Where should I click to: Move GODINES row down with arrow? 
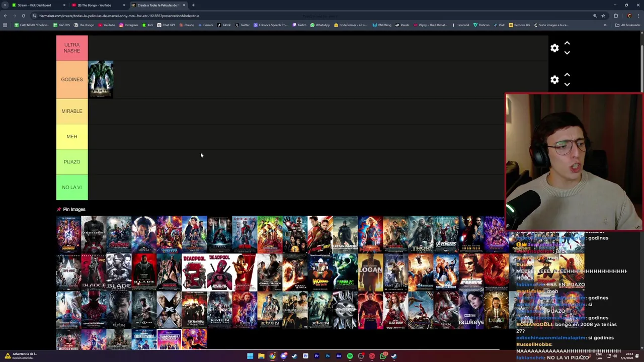click(567, 84)
